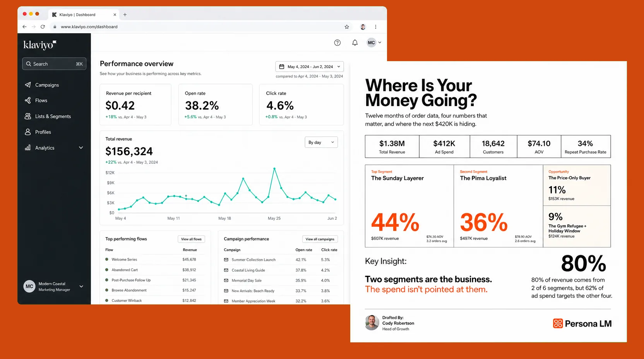Click the envelope icon for New Arrivals: Beach Ready
Image resolution: width=644 pixels, height=359 pixels.
tap(226, 291)
